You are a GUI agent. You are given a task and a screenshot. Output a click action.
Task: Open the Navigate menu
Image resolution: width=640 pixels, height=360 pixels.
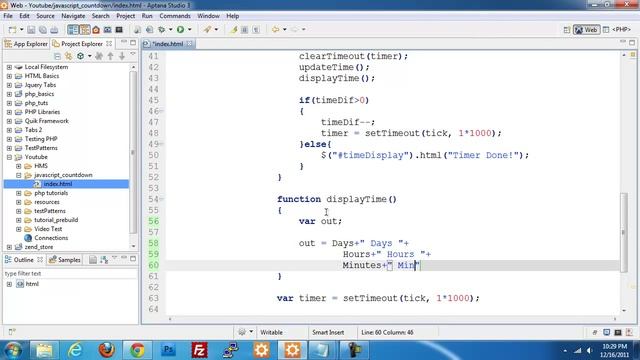73,16
